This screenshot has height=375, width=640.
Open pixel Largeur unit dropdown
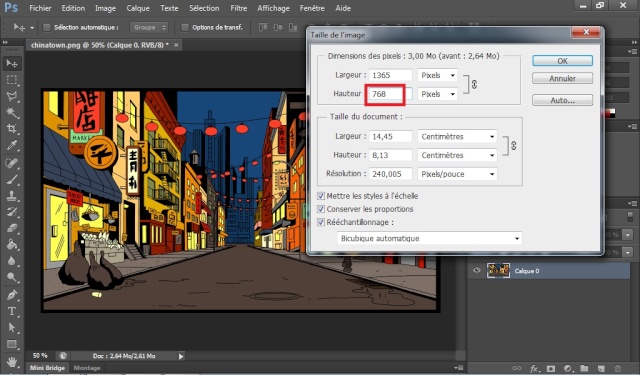(x=437, y=75)
